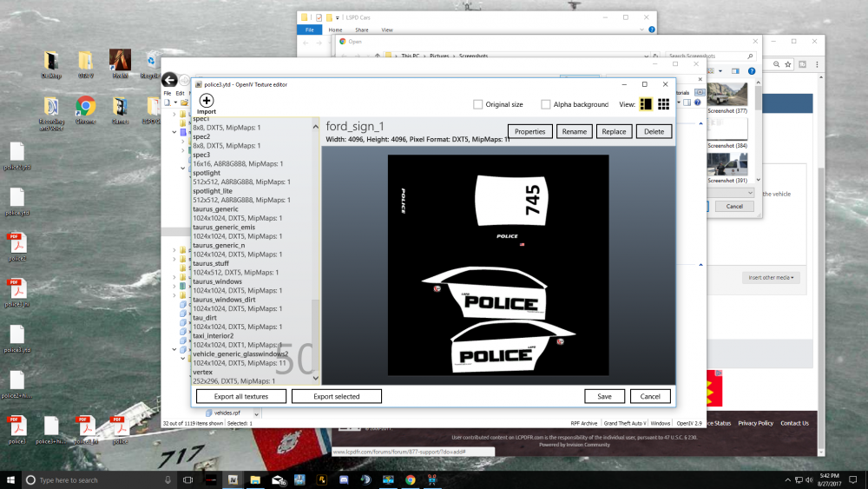
Task: Open the notification center icon
Action: [x=853, y=479]
